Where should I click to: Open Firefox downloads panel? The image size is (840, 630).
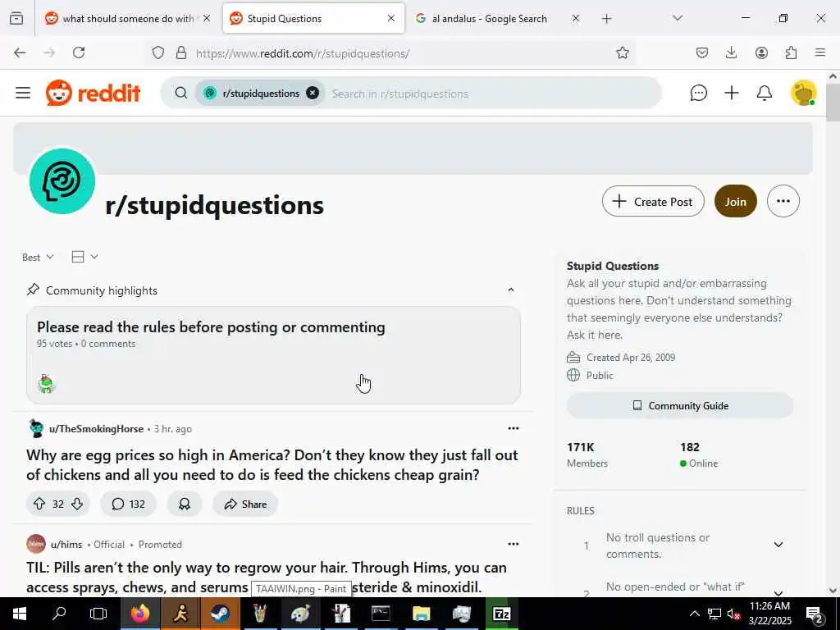coord(731,52)
